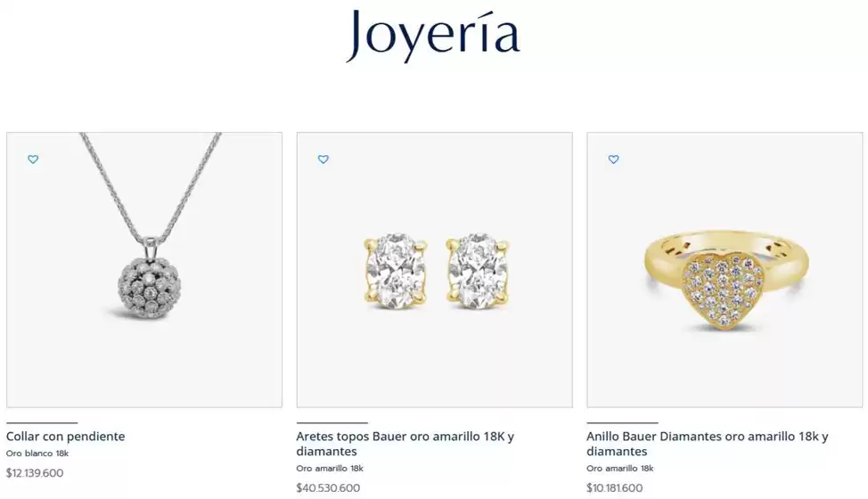Click the $40.530.600 price
This screenshot has width=868, height=499.
pos(328,488)
